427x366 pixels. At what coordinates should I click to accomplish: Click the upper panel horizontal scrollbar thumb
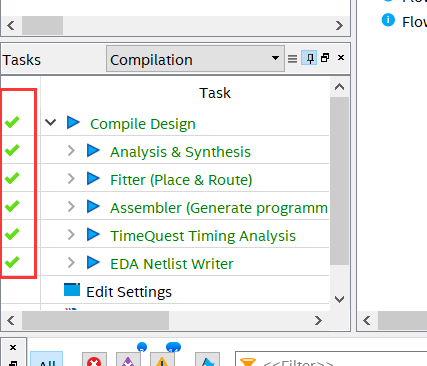(42, 25)
